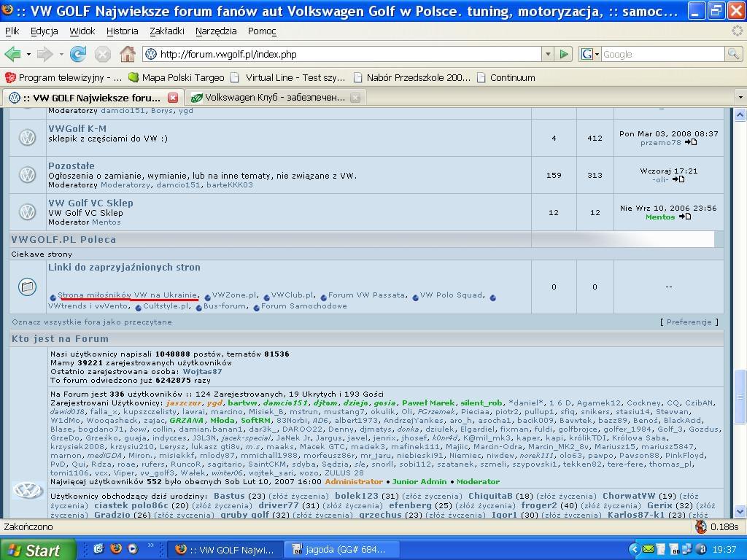Open the Narzędzia menu
Screen dimensions: 747x560
[x=216, y=31]
